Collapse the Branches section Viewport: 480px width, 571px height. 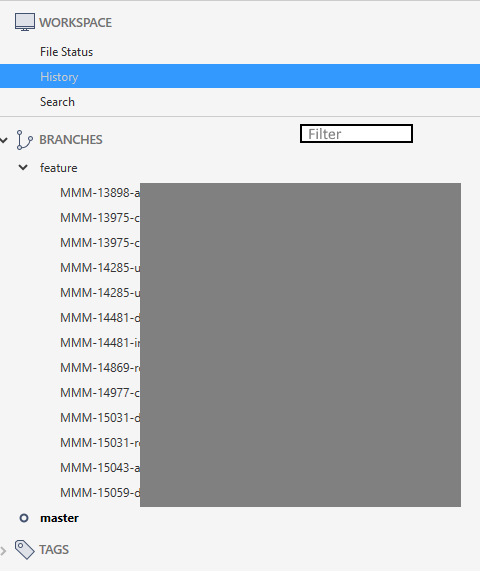4,140
